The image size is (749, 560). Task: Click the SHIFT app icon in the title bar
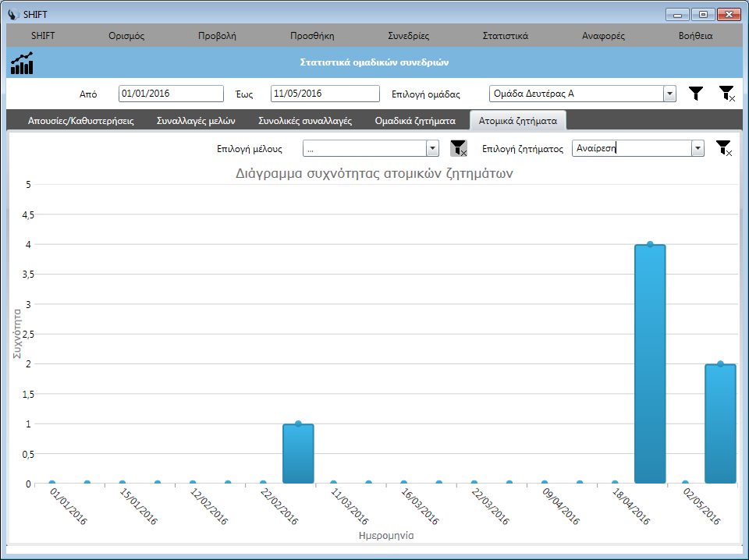14,14
